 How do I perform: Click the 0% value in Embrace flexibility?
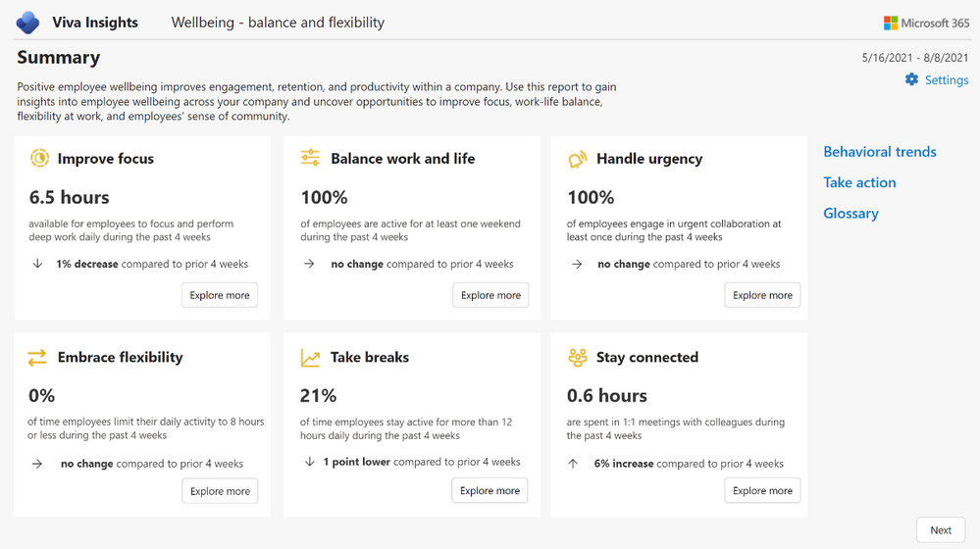pos(41,395)
